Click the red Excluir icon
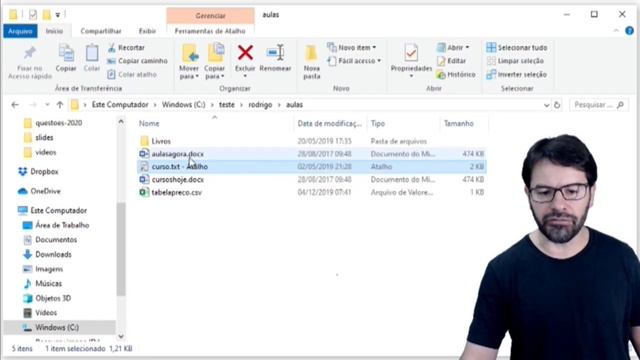640x360 pixels. pyautogui.click(x=245, y=53)
